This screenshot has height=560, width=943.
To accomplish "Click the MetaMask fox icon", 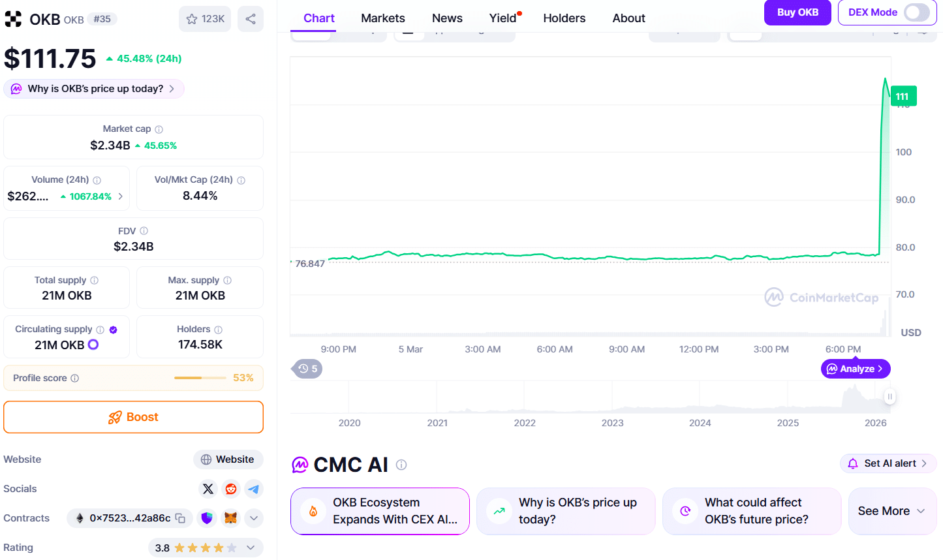I will point(230,518).
